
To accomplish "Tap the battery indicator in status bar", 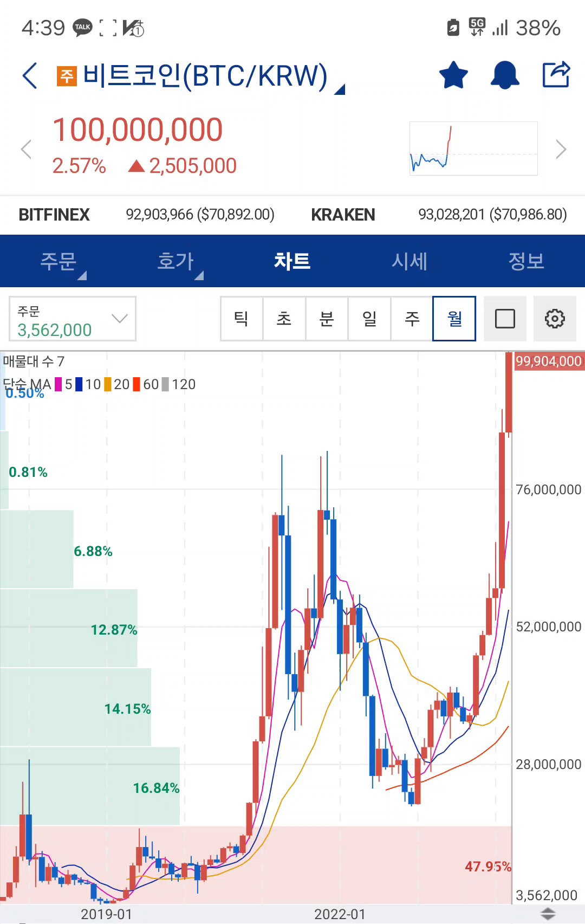I will (453, 27).
